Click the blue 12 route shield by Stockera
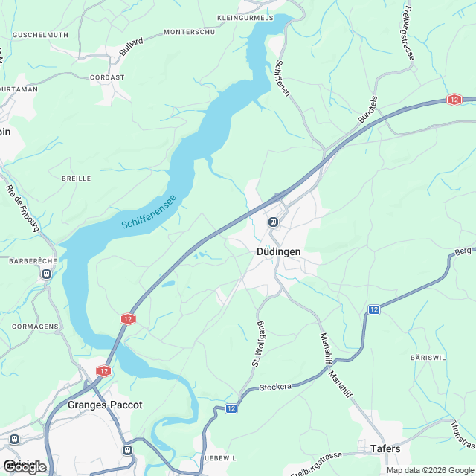The width and height of the screenshot is (476, 476). point(231,408)
